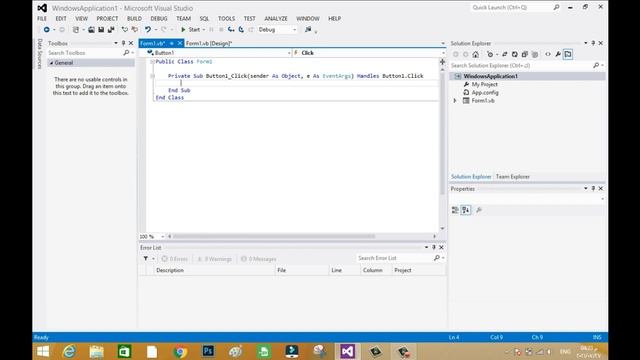Open the DEBUG menu
640x360 pixels.
click(x=159, y=18)
